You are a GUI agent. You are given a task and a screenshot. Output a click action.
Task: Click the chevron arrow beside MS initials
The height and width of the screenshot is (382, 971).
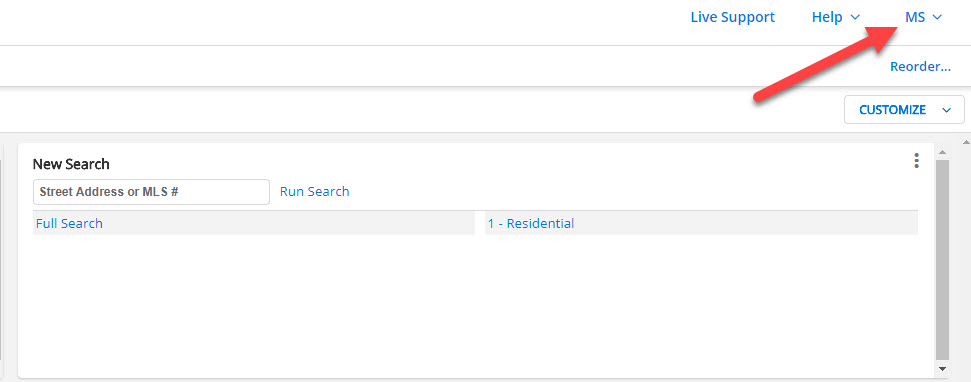click(x=937, y=17)
